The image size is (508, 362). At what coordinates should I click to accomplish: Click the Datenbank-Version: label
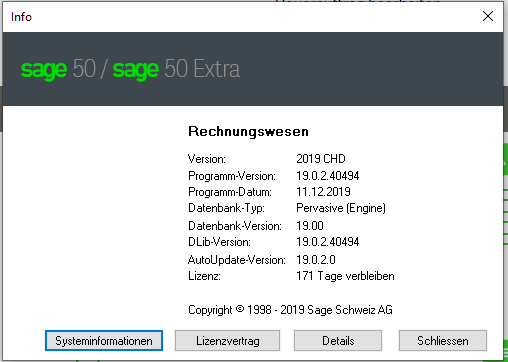click(x=235, y=226)
